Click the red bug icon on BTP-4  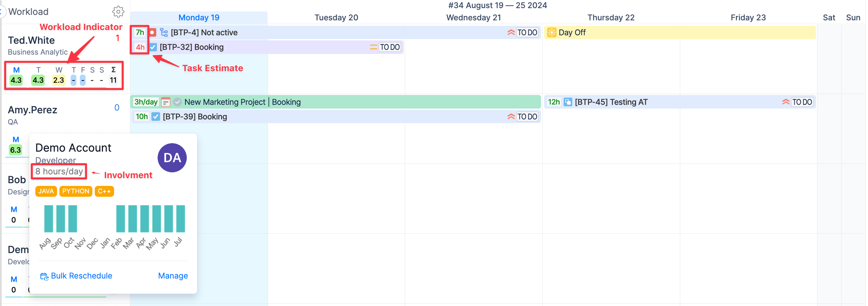click(152, 33)
